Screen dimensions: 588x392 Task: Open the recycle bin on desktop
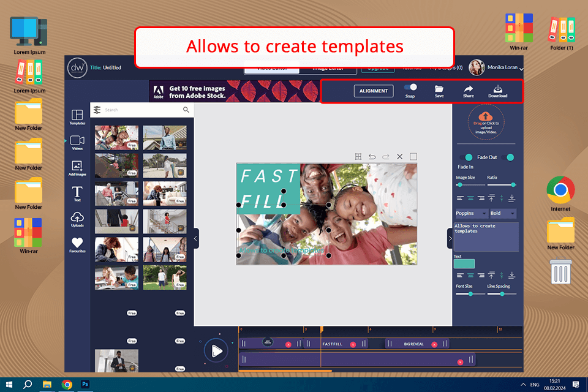coord(560,271)
